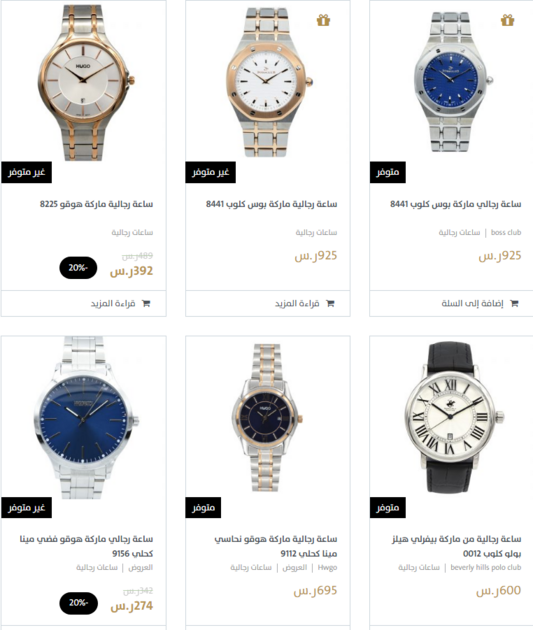
Task: Open العروض link under Hugo 9156 watch
Action: (141, 567)
